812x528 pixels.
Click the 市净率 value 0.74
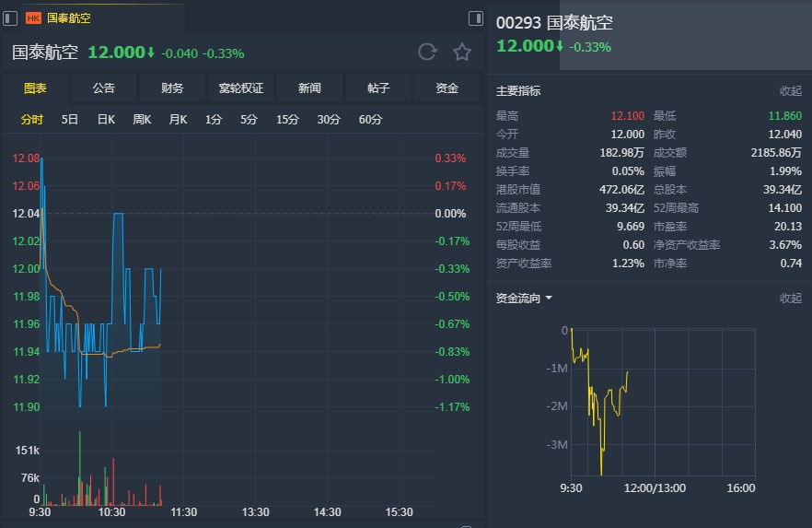click(792, 264)
